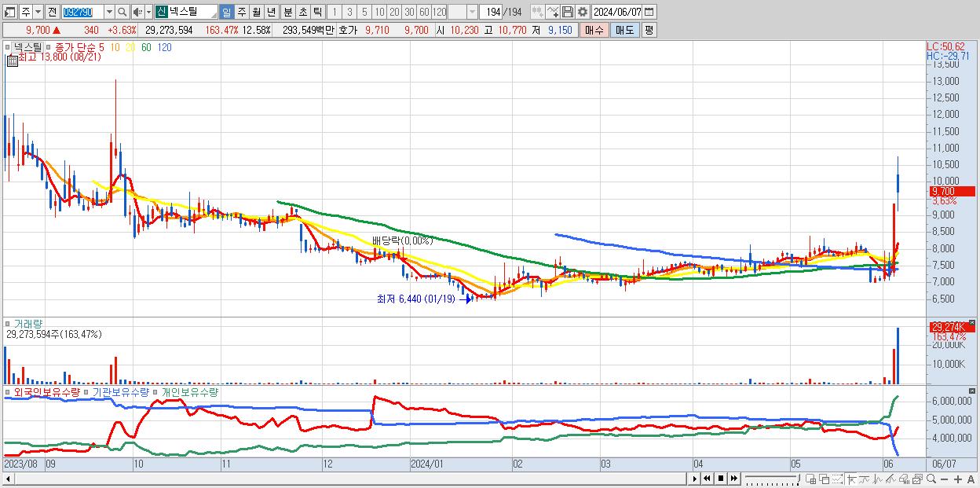Click the fast-forward button in the replay controls
The width and height of the screenshot is (980, 488).
pos(733,479)
